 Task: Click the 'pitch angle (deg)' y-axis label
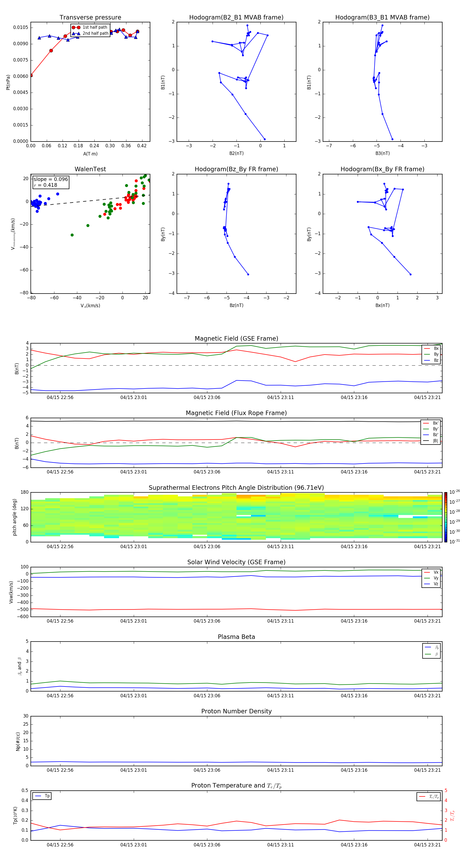[x=14, y=517]
